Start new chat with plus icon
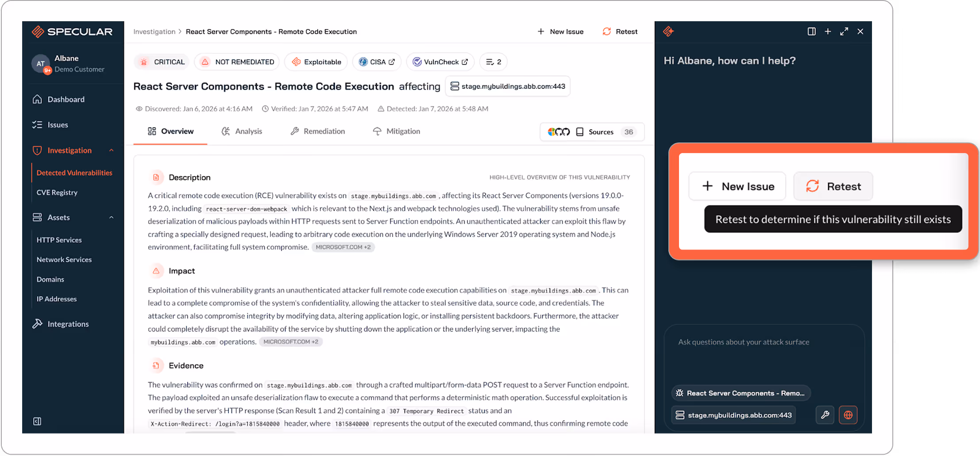 click(828, 31)
